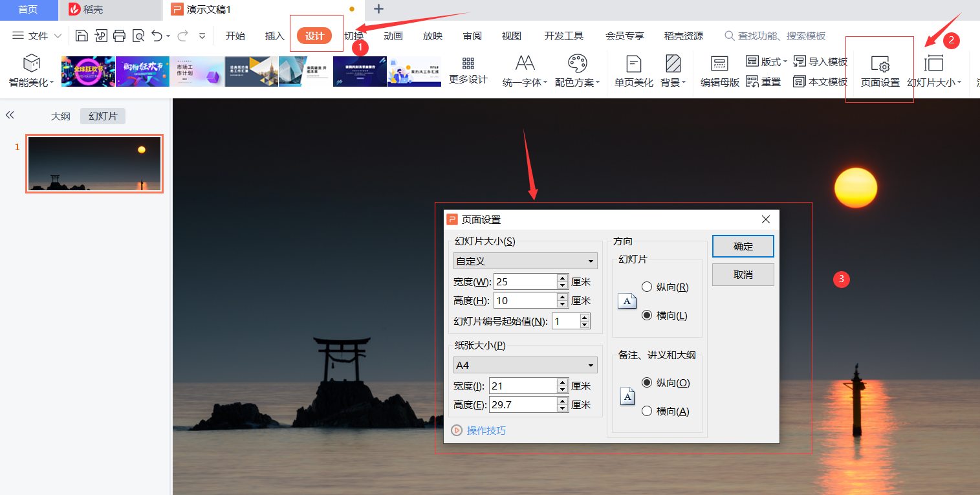The height and width of the screenshot is (495, 980).
Task: Open the 视图 ribbon tab
Action: pyautogui.click(x=512, y=36)
